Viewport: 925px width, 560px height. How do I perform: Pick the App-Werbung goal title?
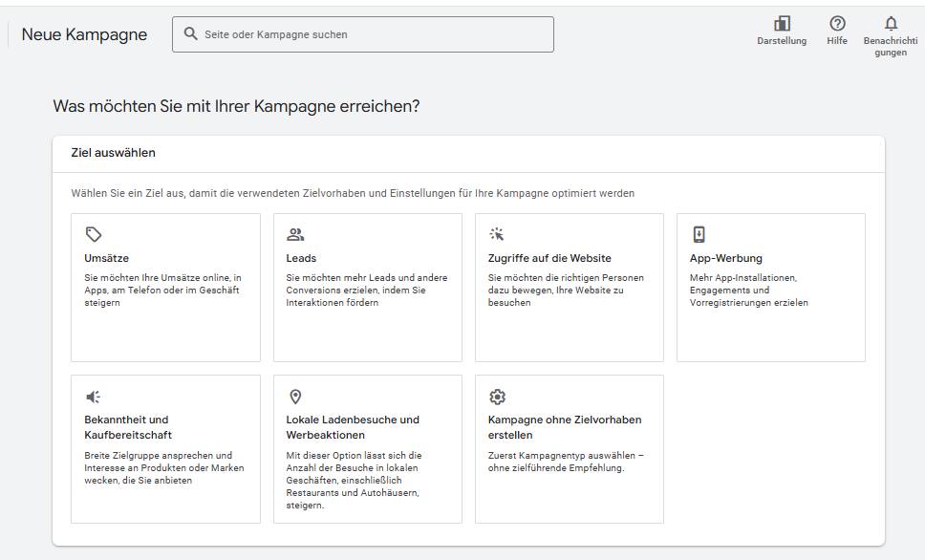coord(725,258)
